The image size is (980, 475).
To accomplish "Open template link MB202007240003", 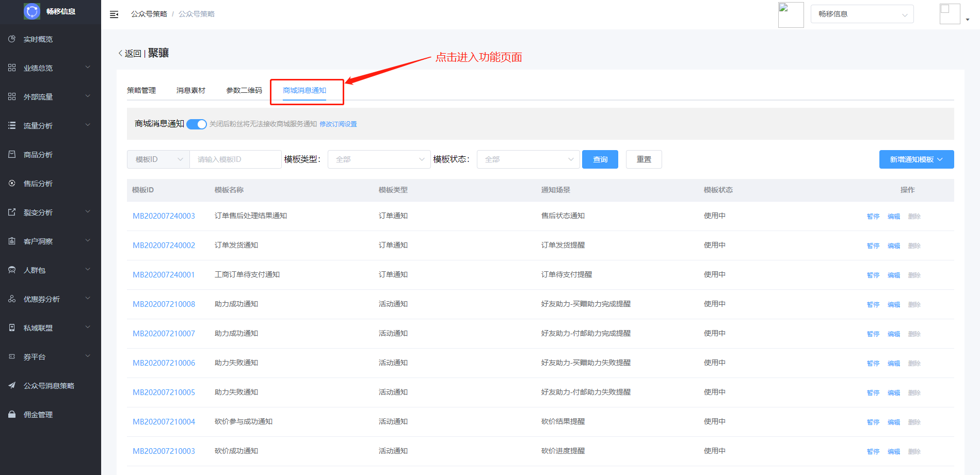I will (x=164, y=216).
